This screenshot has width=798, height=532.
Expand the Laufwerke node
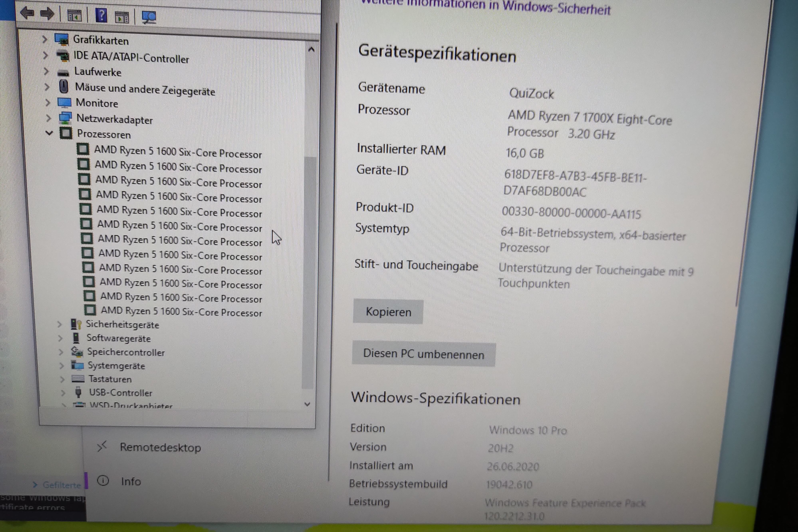click(46, 71)
